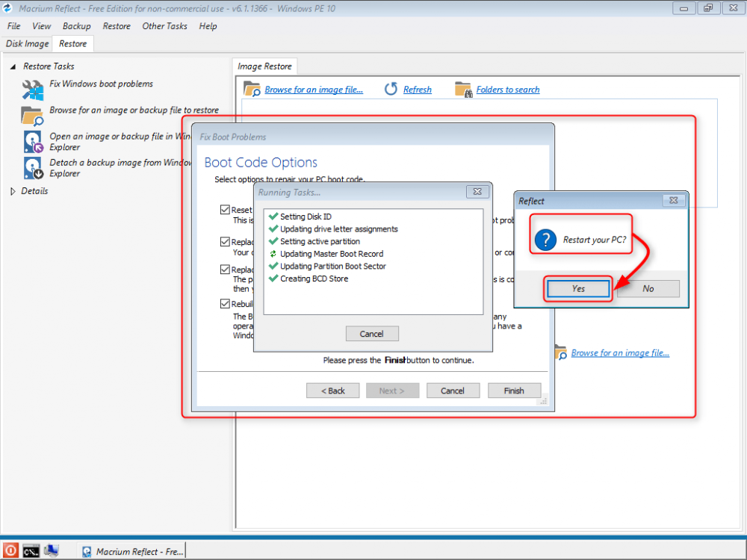747x560 pixels.
Task: Toggle the Reset checkbox in Boot Code Options
Action: coord(225,210)
